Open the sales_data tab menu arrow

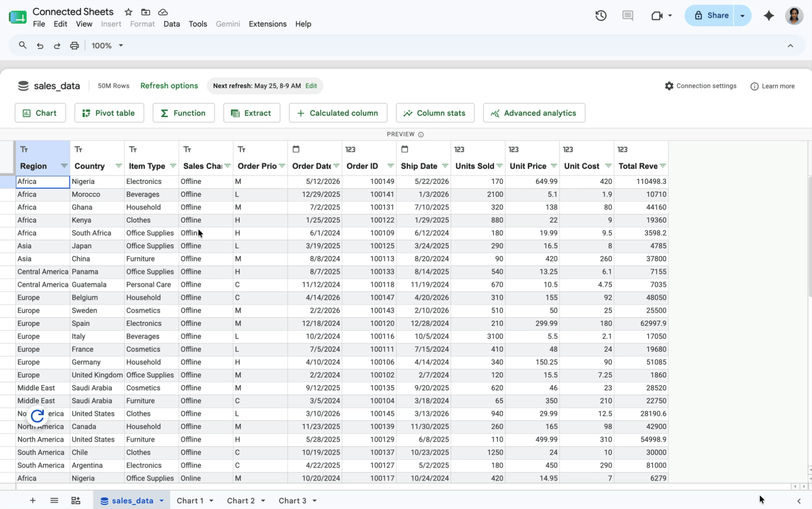(162, 500)
